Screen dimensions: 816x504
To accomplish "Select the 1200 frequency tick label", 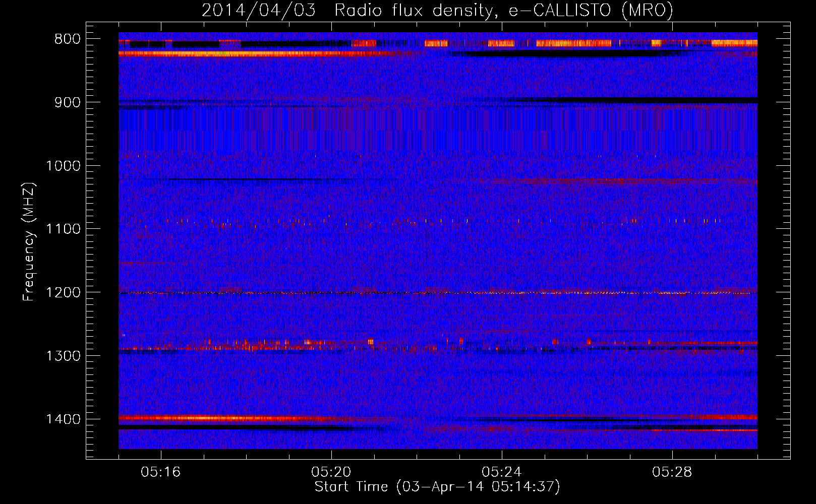I will coord(63,292).
